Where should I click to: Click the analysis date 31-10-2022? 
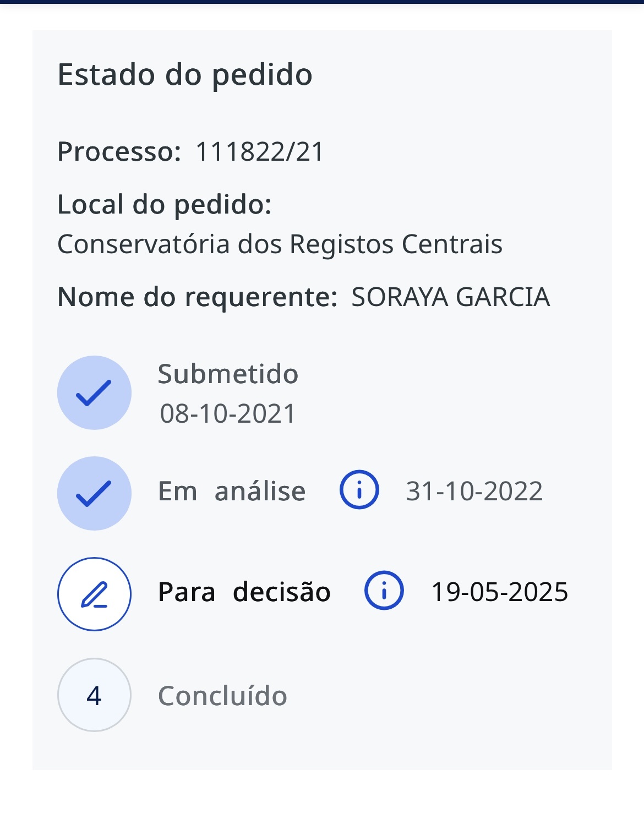(474, 491)
